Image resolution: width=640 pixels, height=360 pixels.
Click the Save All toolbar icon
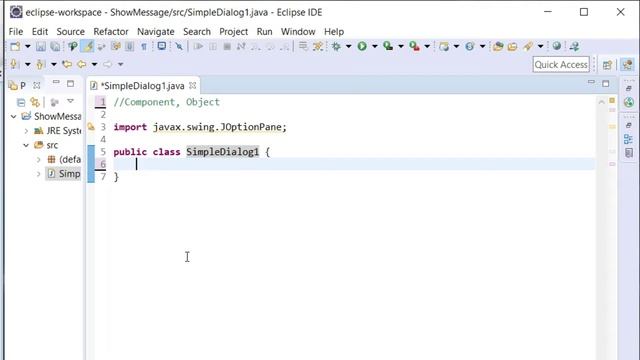[x=55, y=47]
